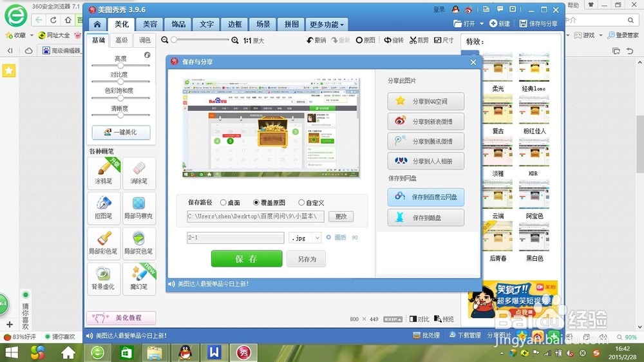The image size is (644, 362).
Task: Click 分享到腾讯微博 button
Action: point(426,141)
